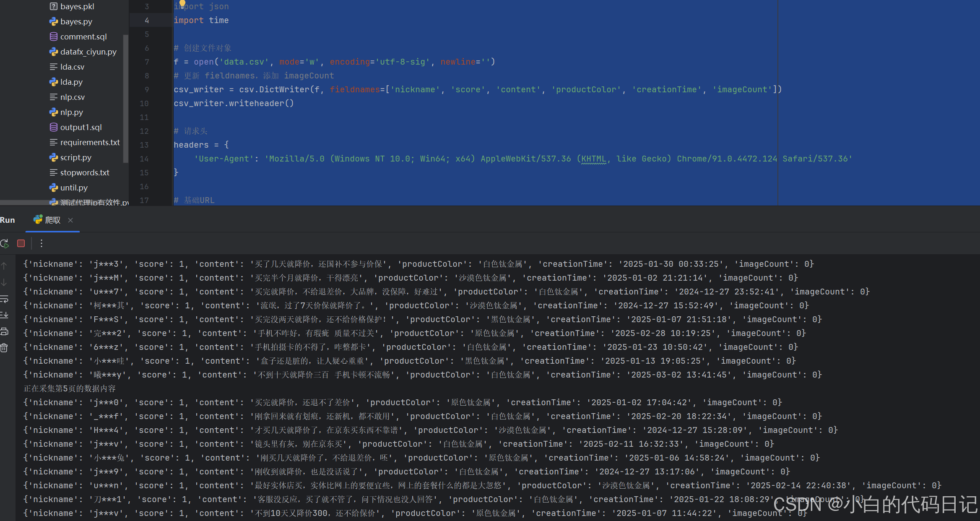Click down the stack trace arrow

click(4, 282)
